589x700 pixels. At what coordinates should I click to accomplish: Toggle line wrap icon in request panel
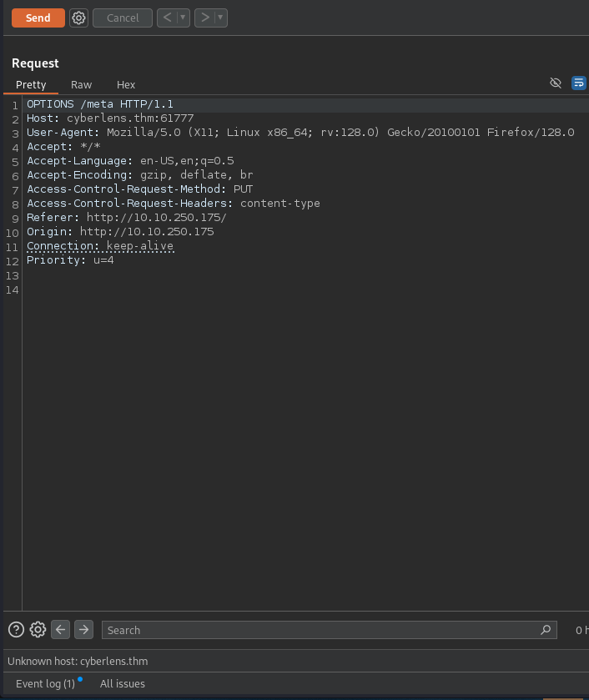pos(579,83)
